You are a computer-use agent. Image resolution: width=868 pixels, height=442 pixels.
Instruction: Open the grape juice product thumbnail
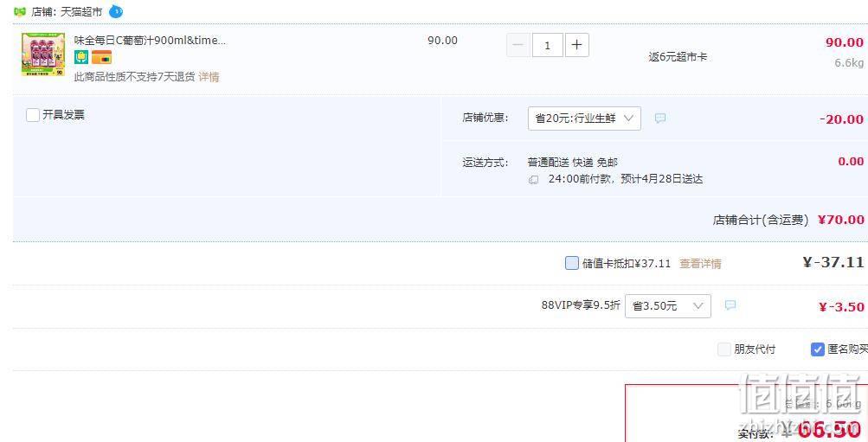43,54
